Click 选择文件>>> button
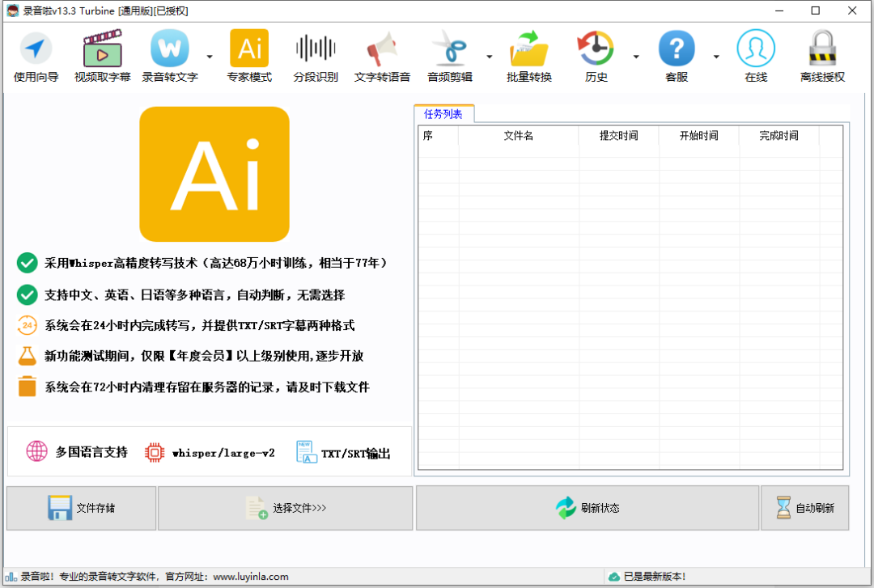Viewport: 874px width, 588px height. tap(286, 508)
